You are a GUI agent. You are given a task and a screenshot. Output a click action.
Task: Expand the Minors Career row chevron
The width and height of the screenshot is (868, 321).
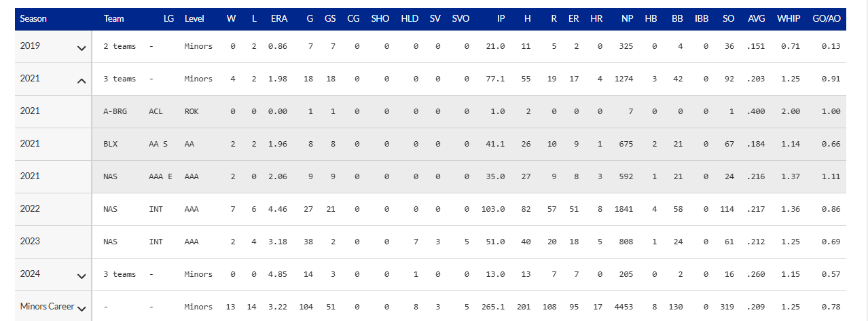82,309
